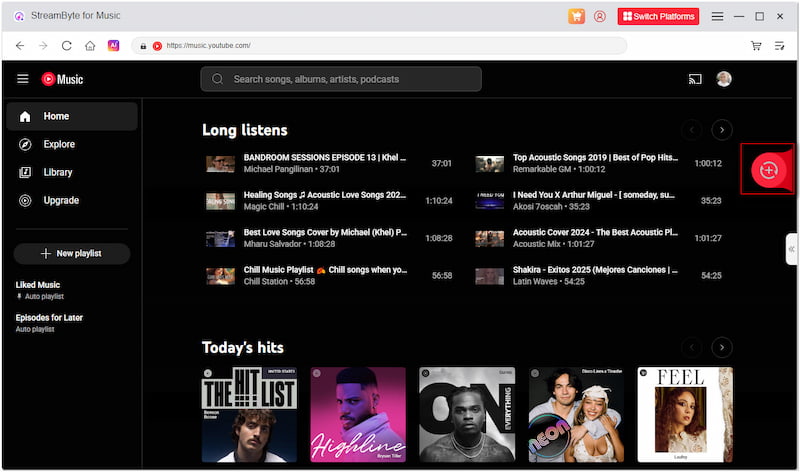This screenshot has width=800, height=472.
Task: Open Library in the sidebar
Action: 72,172
